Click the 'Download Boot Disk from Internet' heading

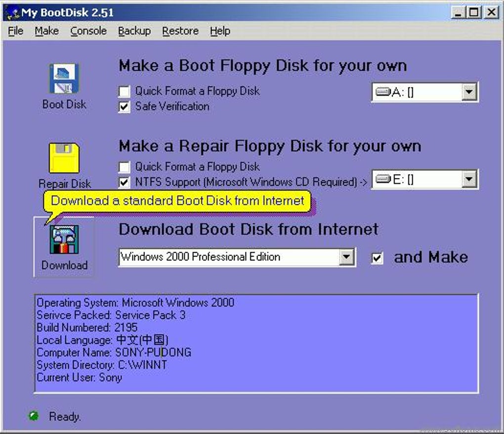pos(249,229)
